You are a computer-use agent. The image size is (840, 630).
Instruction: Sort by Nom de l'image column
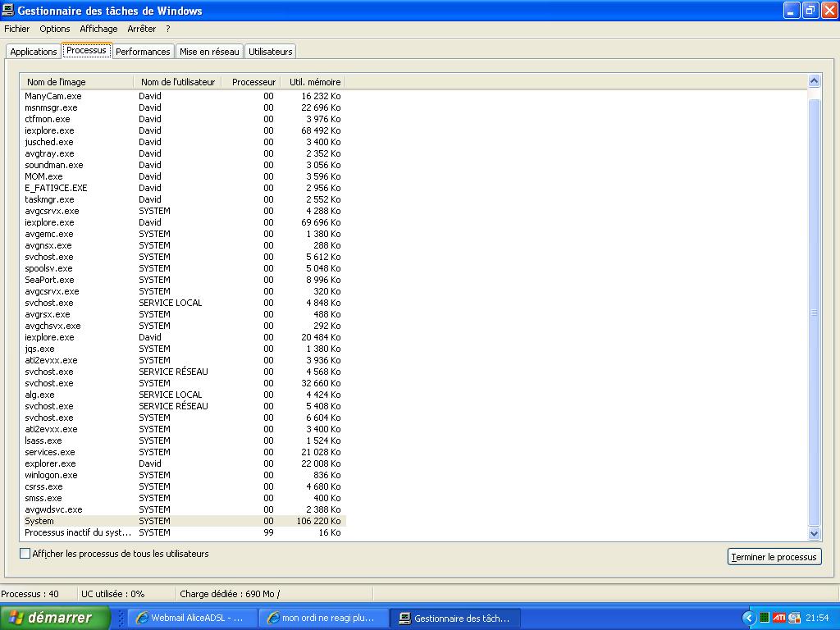click(77, 82)
